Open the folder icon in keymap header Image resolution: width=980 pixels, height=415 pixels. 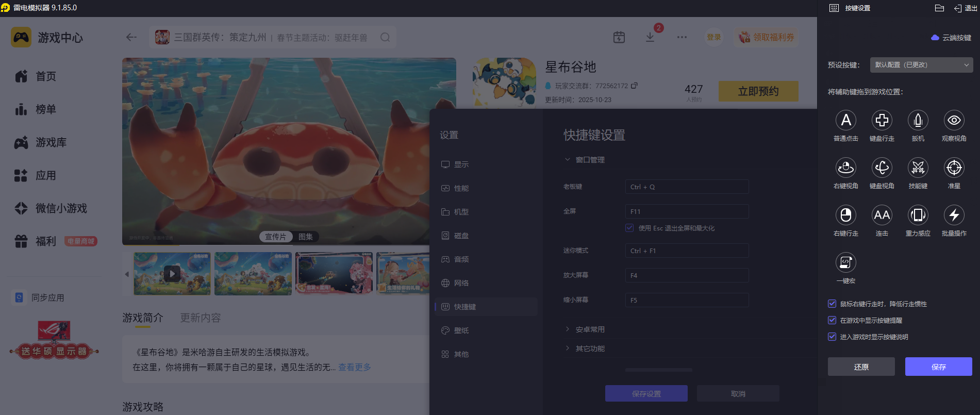[939, 8]
